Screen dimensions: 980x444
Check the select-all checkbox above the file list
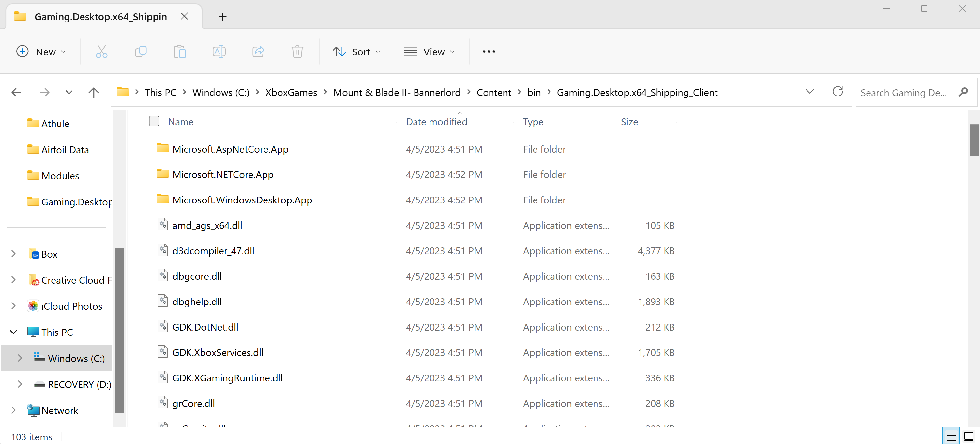(x=154, y=121)
